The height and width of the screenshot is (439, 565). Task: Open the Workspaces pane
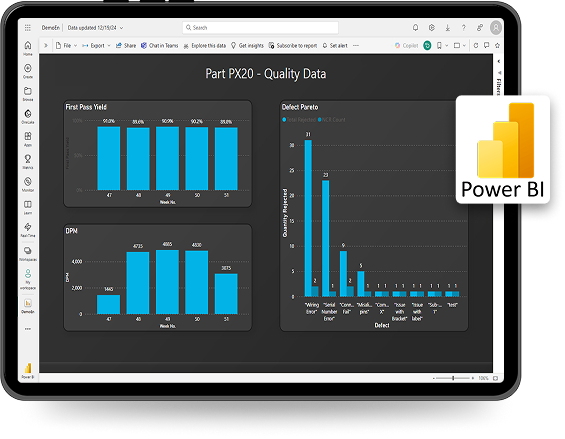[x=28, y=253]
